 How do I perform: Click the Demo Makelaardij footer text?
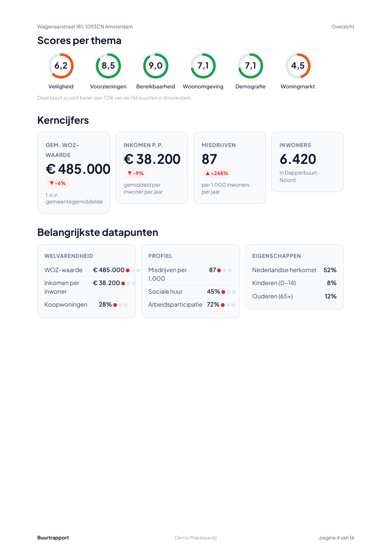coord(196,538)
